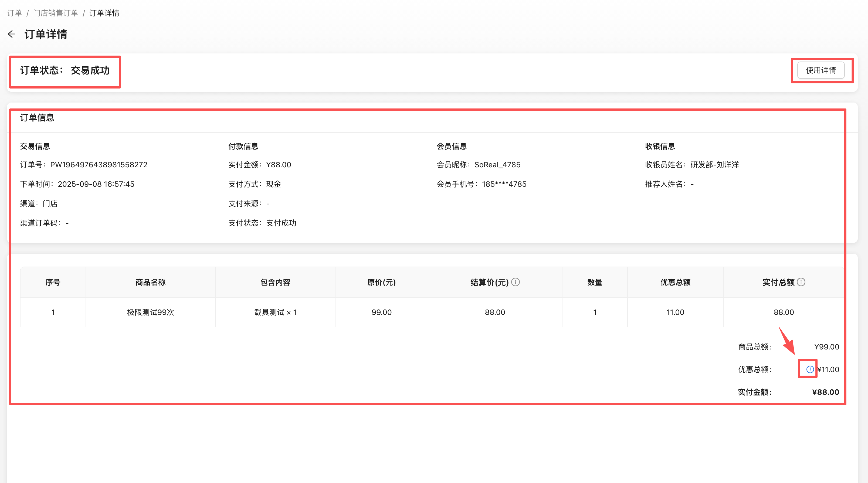
Task: Click 商品总额 ¥99.00 summary
Action: click(x=788, y=347)
